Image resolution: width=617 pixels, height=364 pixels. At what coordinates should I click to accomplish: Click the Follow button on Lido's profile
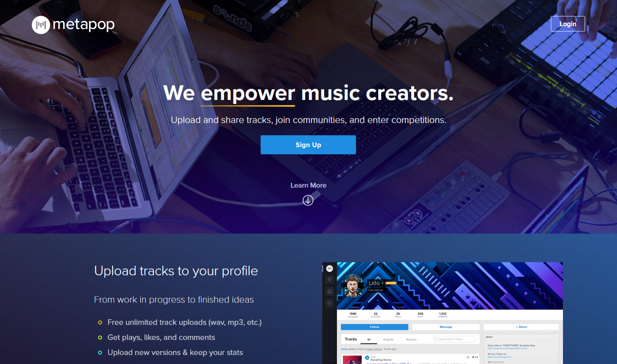click(375, 327)
